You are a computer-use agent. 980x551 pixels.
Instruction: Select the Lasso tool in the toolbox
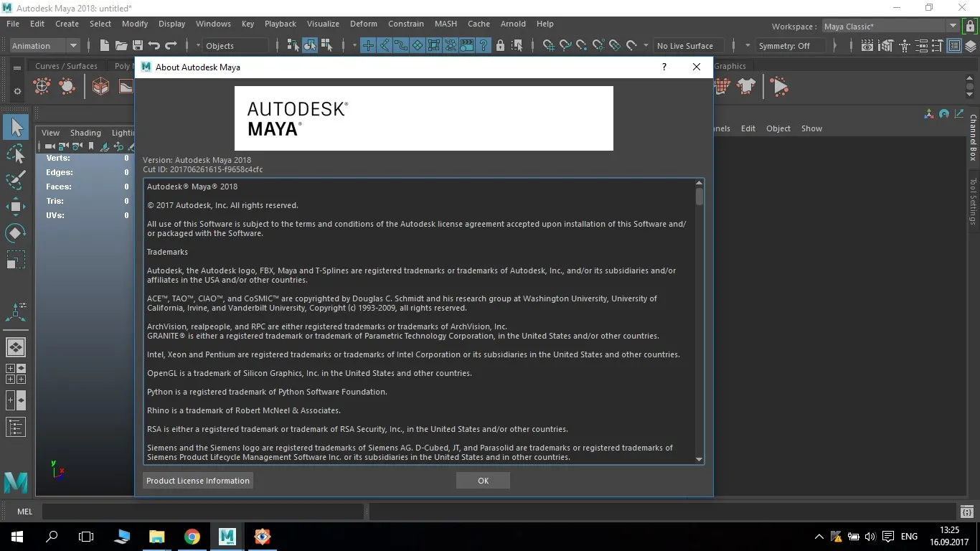pos(16,154)
